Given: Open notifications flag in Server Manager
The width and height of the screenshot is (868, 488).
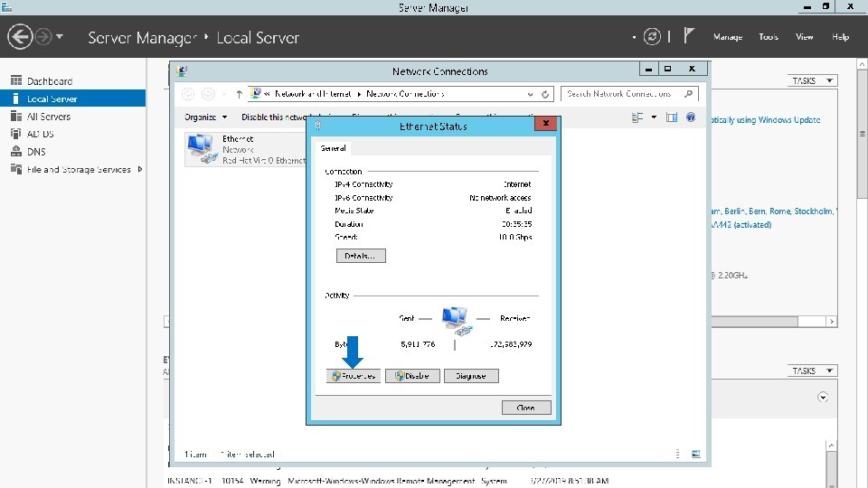Looking at the screenshot, I should click(689, 36).
